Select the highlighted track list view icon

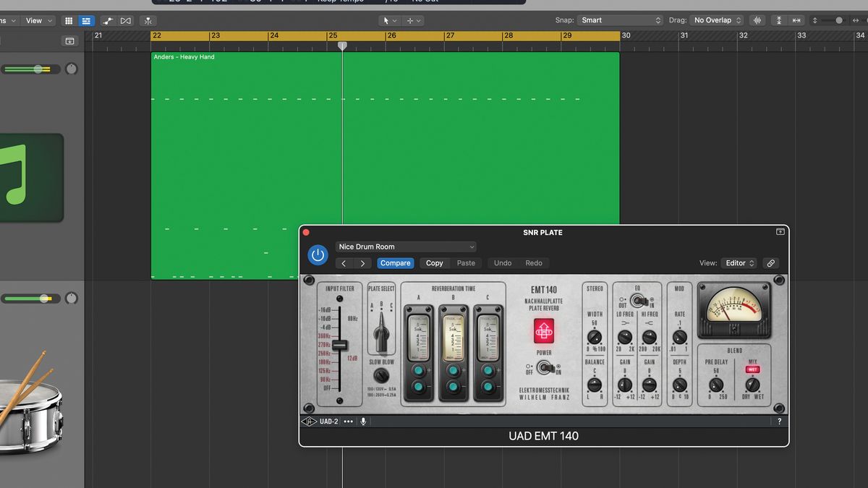86,20
